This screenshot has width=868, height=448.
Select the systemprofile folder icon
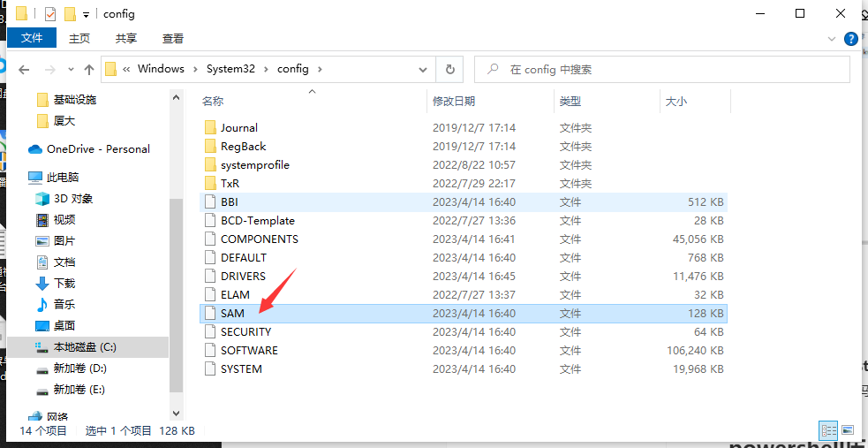[x=210, y=165]
